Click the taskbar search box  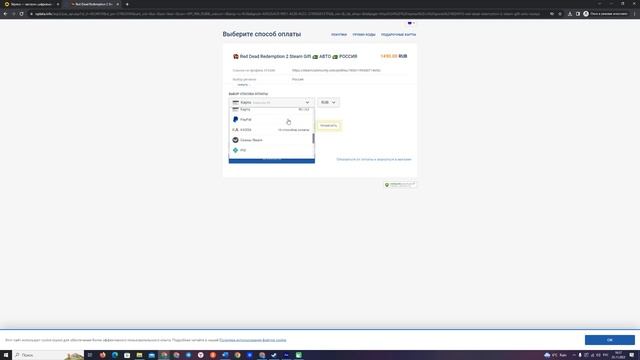point(48,355)
